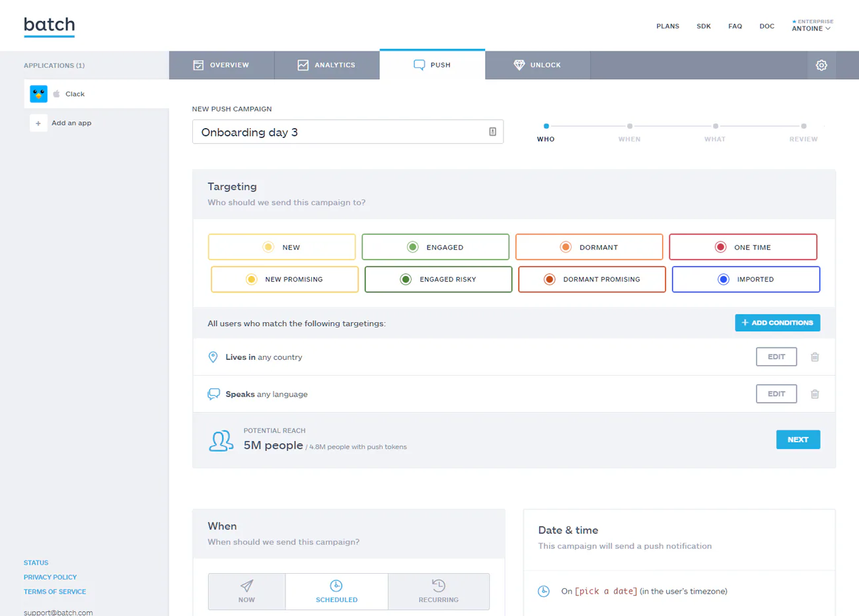Delete the 'Lives in any country' condition

[x=815, y=357]
